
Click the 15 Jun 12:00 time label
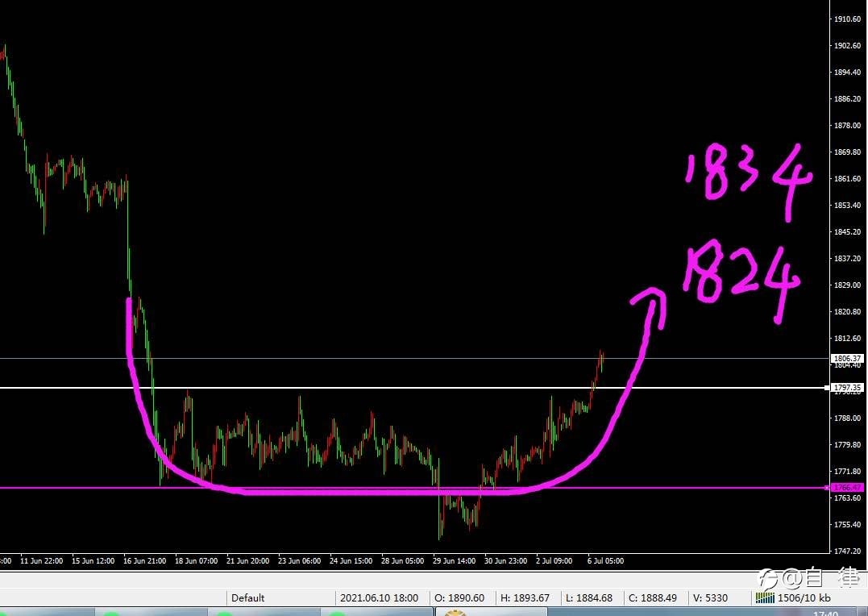(x=93, y=560)
